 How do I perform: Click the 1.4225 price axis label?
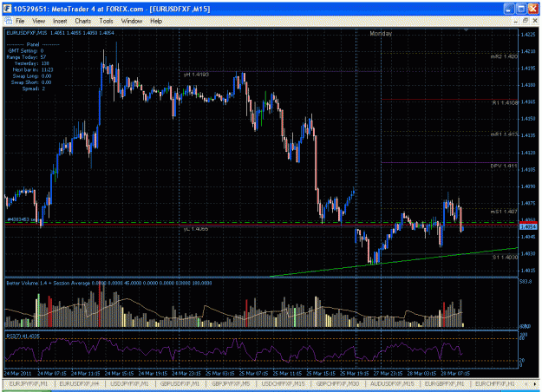528,34
